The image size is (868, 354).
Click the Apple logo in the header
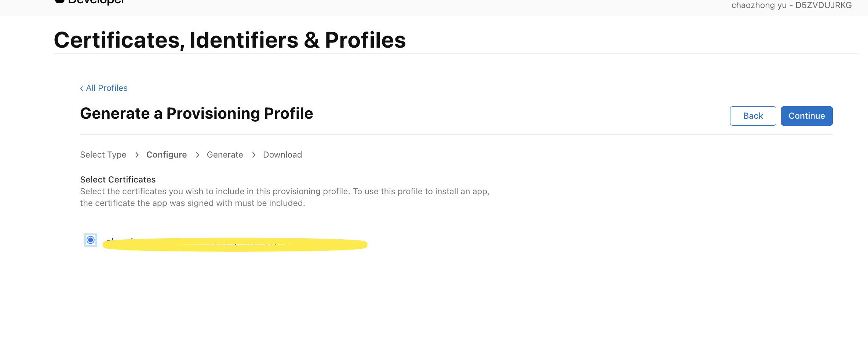click(x=59, y=1)
